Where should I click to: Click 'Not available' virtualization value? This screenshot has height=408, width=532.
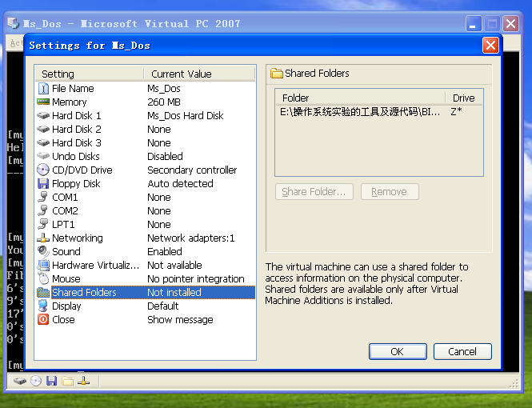[174, 266]
